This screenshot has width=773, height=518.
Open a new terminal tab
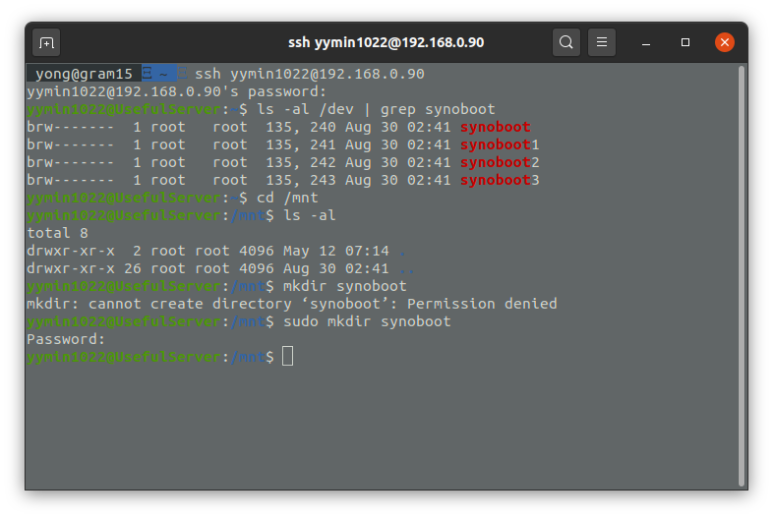(46, 43)
